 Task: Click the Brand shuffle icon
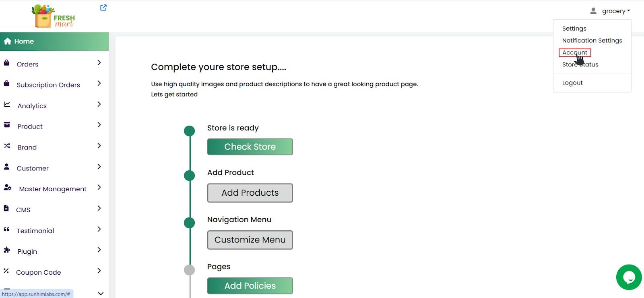coord(7,146)
